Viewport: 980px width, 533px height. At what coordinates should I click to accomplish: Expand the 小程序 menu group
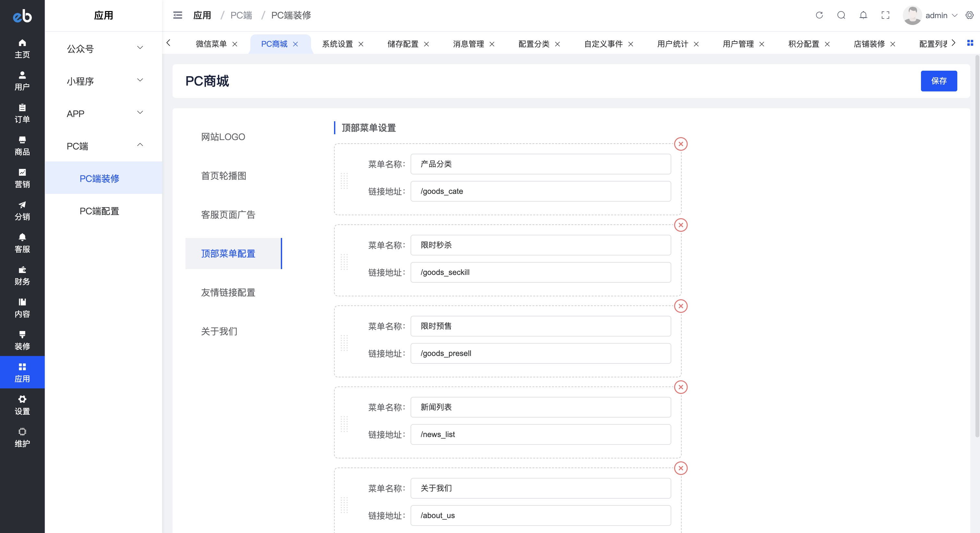click(x=103, y=81)
